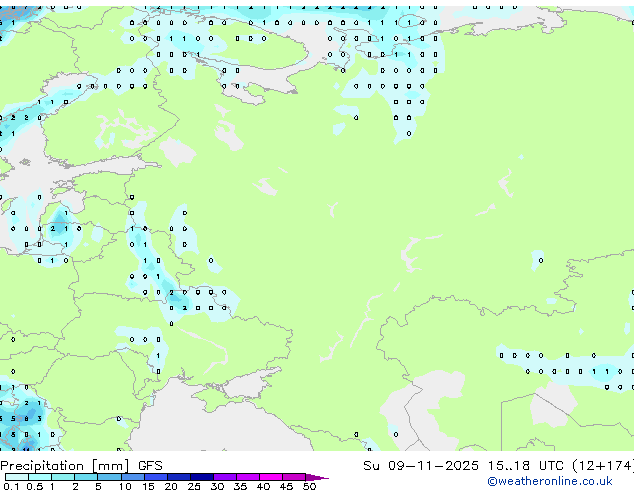Select the 'Precipitation [mm] GFS' title text

81,466
